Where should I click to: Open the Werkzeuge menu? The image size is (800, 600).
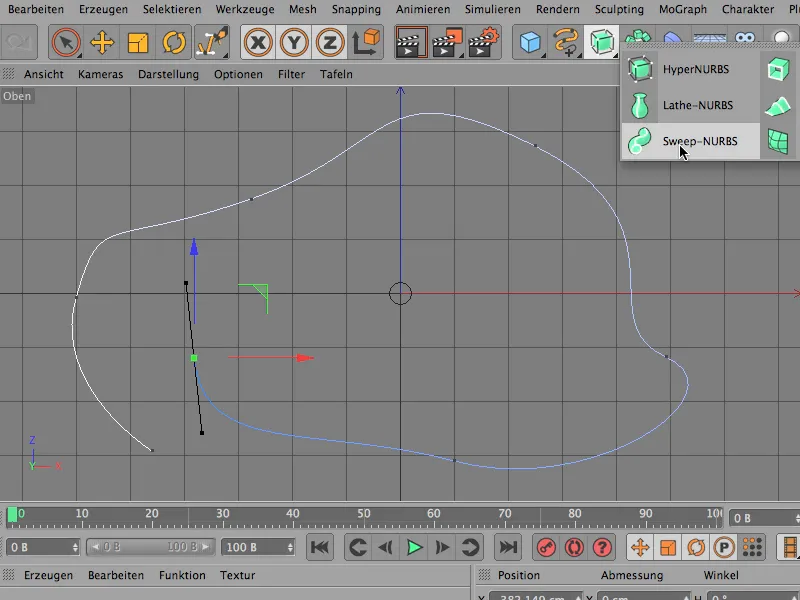click(x=245, y=9)
